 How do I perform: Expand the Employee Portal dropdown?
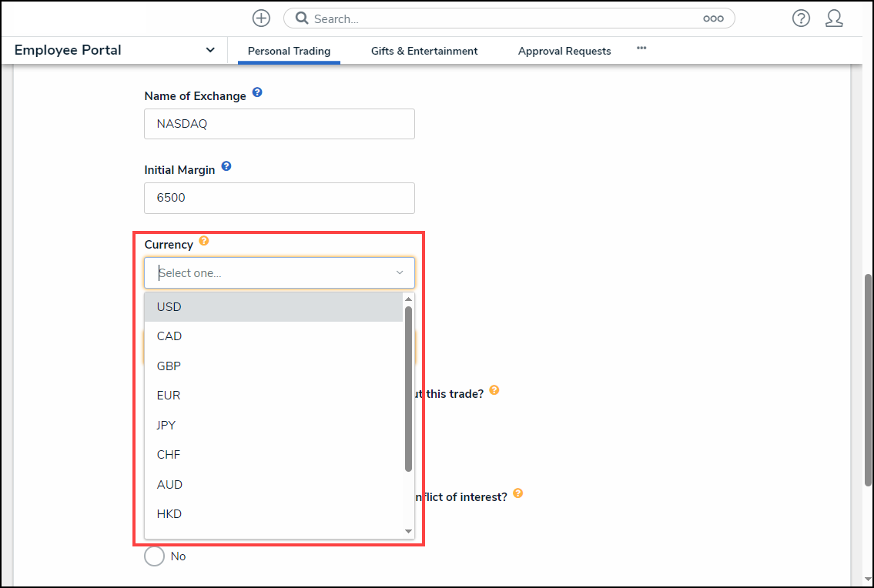pyautogui.click(x=210, y=50)
